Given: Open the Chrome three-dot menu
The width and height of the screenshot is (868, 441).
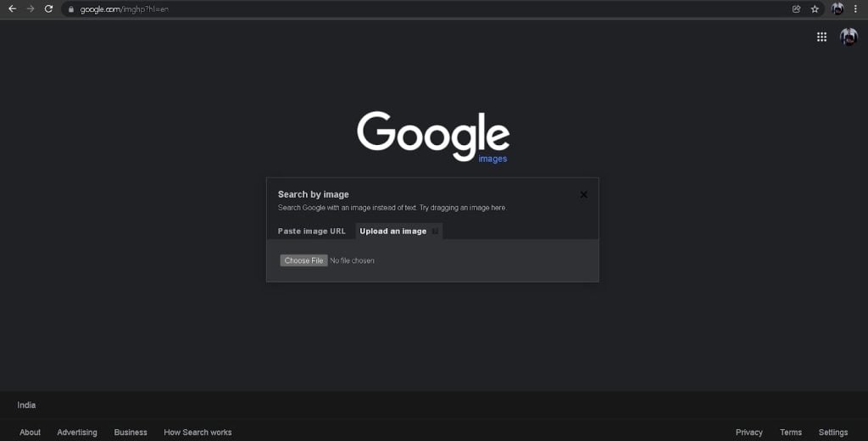Looking at the screenshot, I should (x=855, y=8).
